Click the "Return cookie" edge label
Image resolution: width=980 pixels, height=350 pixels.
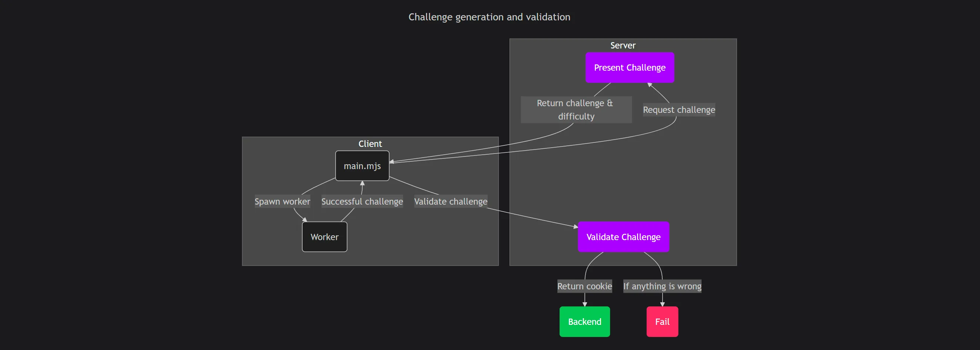click(x=584, y=286)
